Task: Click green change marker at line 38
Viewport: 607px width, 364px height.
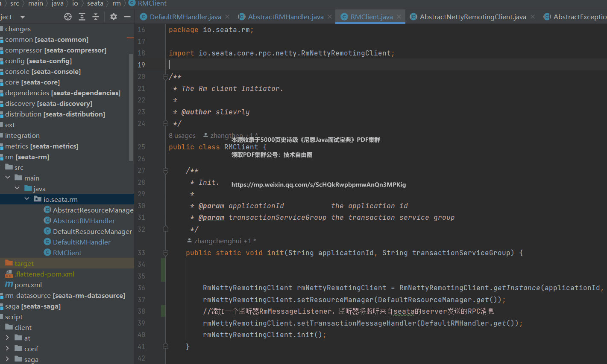Action: point(163,311)
